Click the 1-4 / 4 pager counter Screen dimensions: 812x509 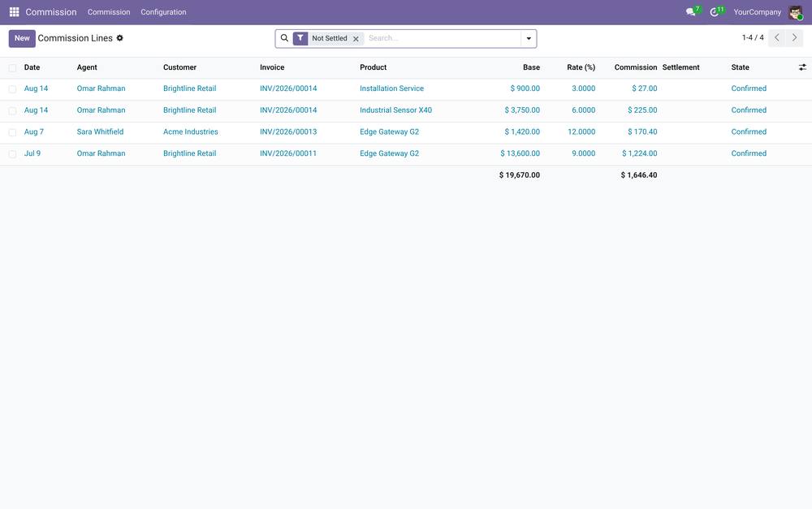pos(753,37)
